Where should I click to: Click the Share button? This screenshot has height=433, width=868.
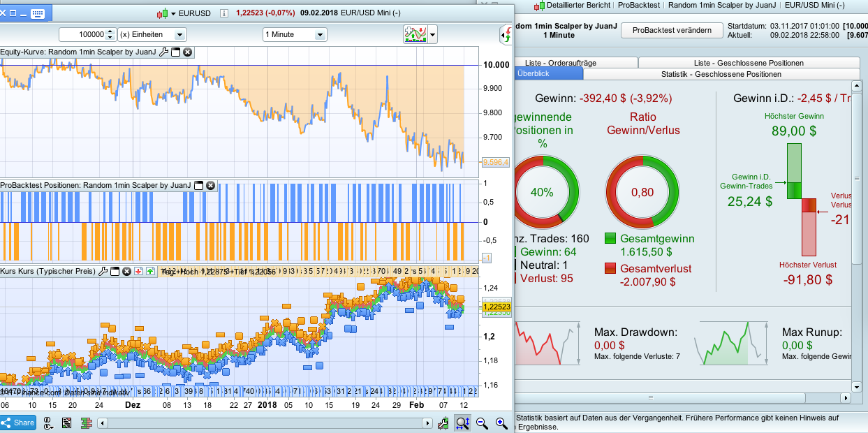18,423
